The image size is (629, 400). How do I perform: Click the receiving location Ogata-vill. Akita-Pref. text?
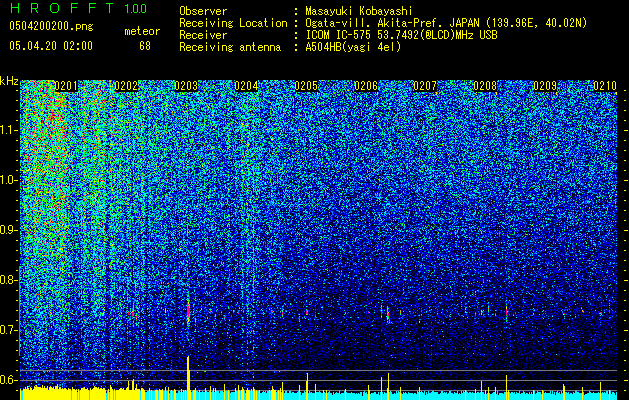[x=446, y=23]
